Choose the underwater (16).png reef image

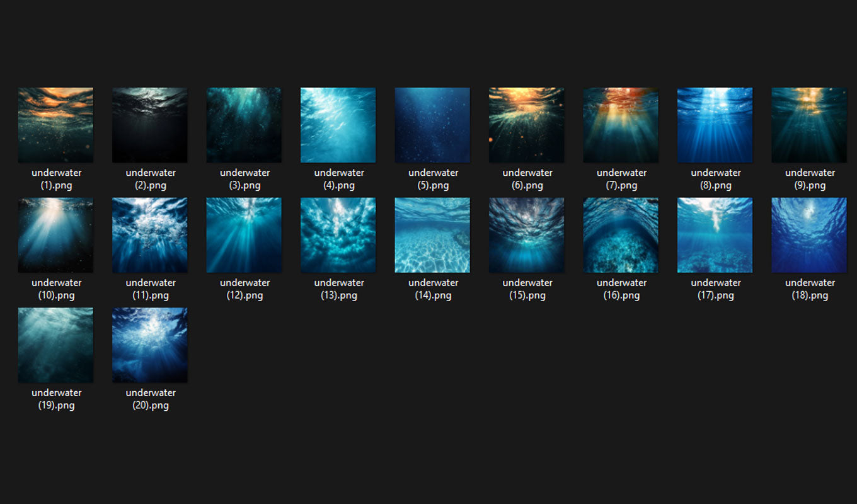[x=621, y=235]
